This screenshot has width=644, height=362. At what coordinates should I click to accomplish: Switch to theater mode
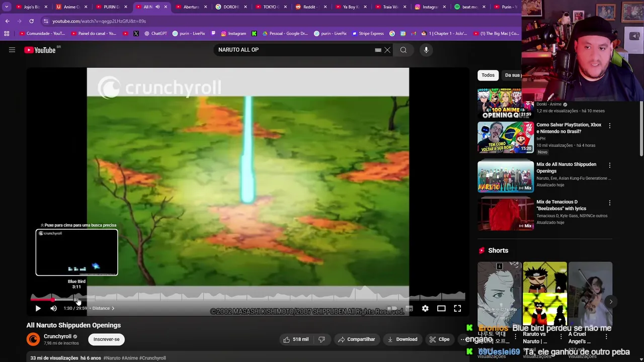(441, 308)
